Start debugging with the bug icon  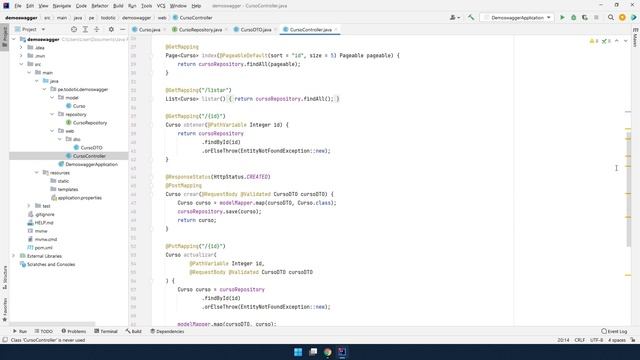tap(573, 18)
